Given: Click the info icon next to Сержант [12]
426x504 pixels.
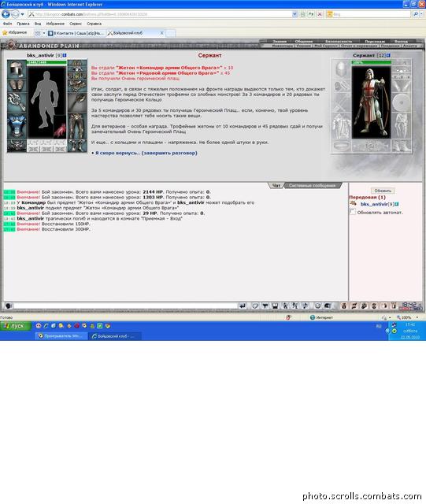Looking at the screenshot, I should click(388, 55).
